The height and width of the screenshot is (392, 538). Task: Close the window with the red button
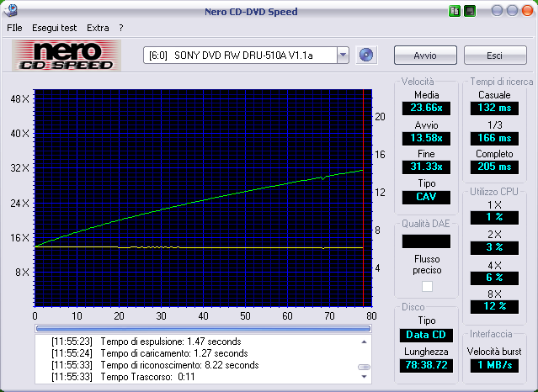[527, 10]
